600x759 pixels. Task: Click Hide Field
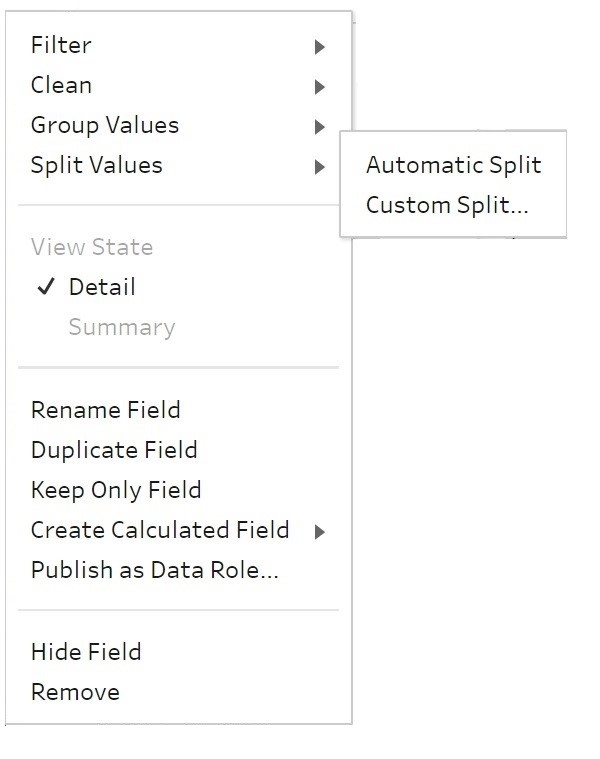pyautogui.click(x=86, y=652)
